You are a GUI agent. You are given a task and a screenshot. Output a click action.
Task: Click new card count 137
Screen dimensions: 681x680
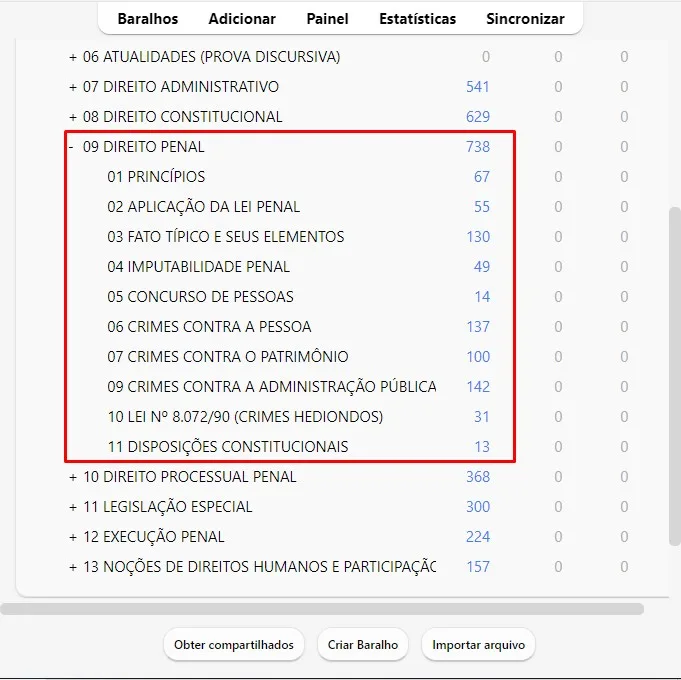pyautogui.click(x=478, y=327)
